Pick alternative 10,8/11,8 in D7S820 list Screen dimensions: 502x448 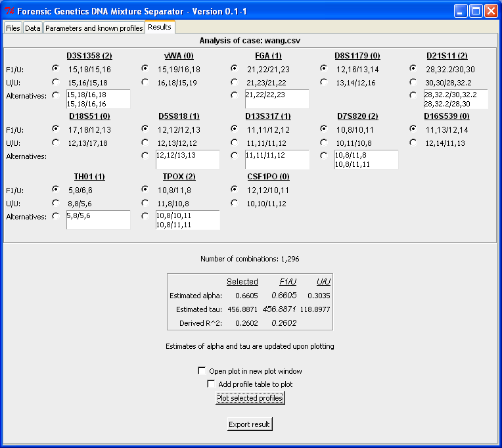point(351,155)
